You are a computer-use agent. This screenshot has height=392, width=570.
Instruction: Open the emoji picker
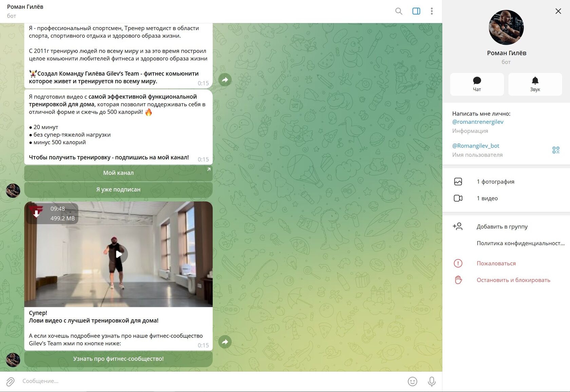[412, 381]
